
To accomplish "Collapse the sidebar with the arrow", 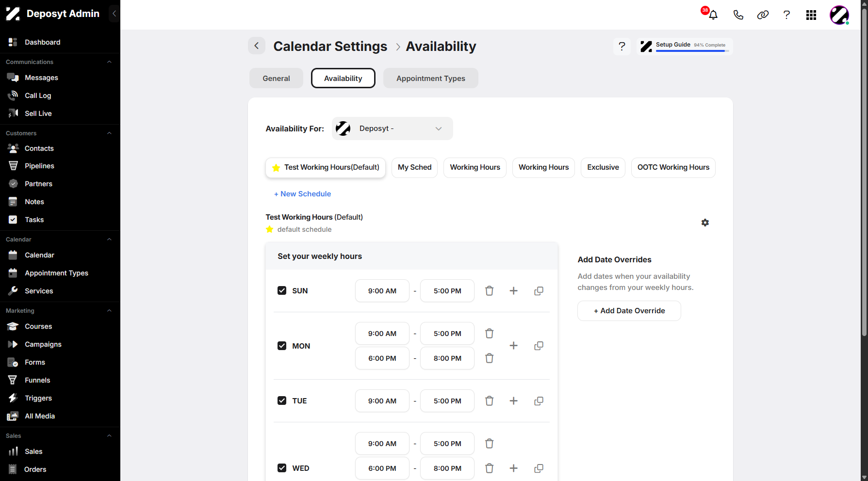I will pyautogui.click(x=115, y=14).
